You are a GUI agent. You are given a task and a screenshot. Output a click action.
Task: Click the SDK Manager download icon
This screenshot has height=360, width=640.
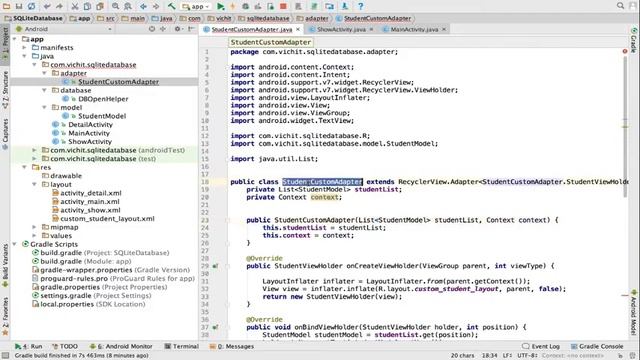tap(345, 7)
